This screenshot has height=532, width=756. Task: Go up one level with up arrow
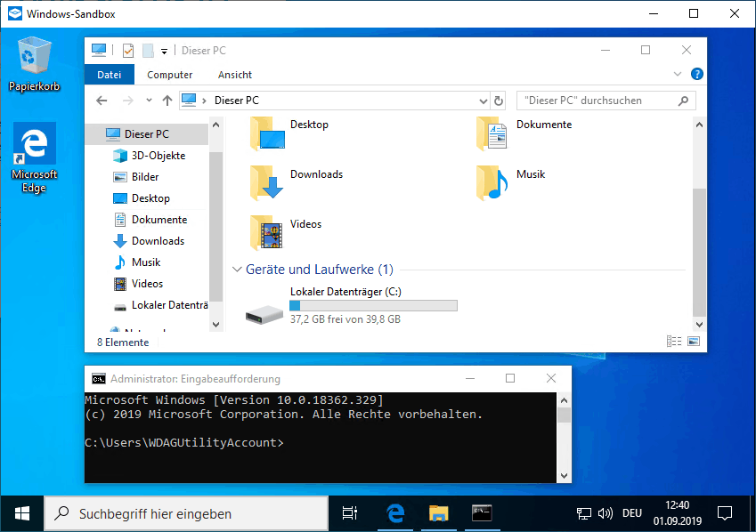[x=167, y=101]
